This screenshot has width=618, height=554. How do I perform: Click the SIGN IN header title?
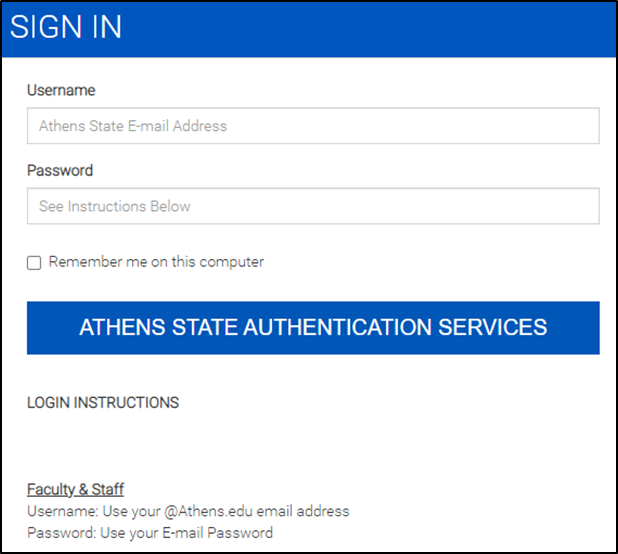[x=66, y=28]
